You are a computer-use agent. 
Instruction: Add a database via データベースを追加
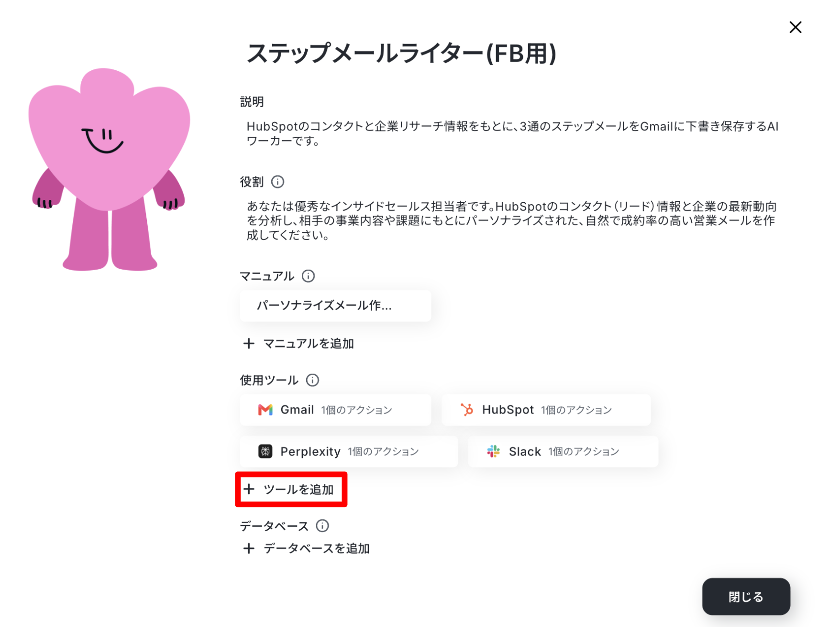[x=306, y=548]
